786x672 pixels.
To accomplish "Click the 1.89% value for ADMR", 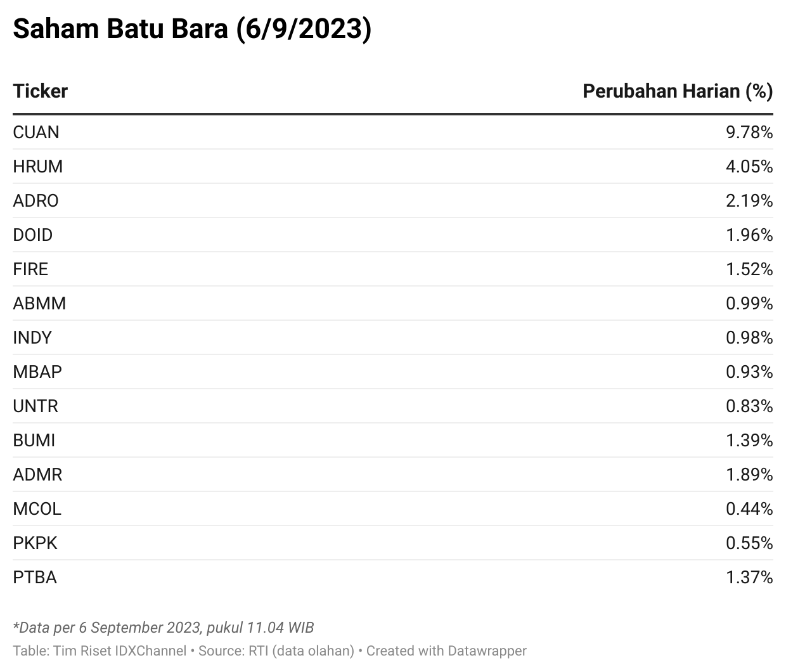I will [x=749, y=474].
